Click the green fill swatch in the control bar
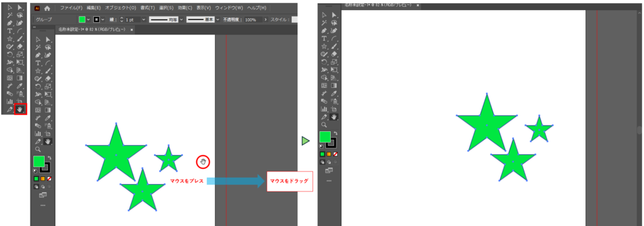 82,19
